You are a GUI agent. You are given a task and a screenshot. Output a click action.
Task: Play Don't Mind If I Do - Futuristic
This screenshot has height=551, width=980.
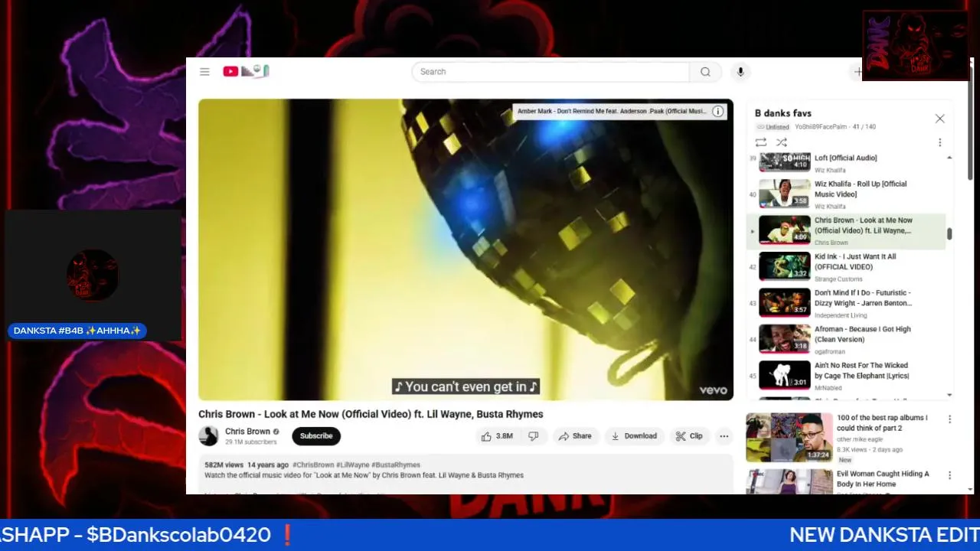(x=846, y=303)
